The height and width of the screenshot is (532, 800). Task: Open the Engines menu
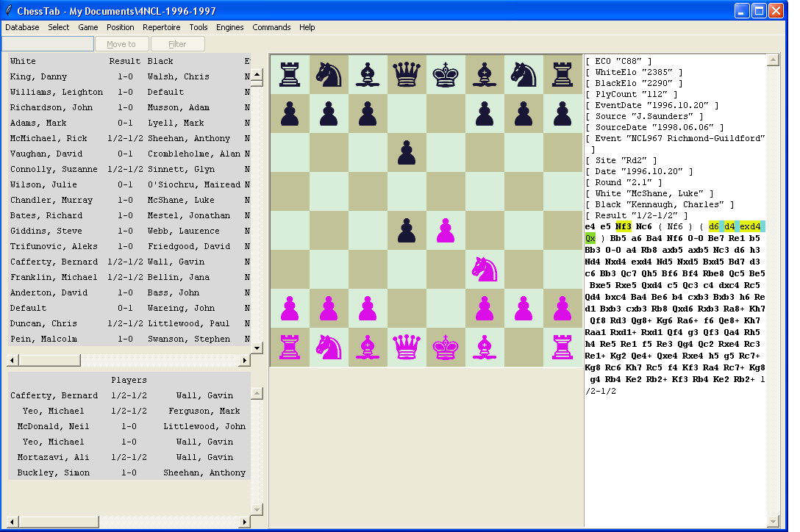coord(229,27)
